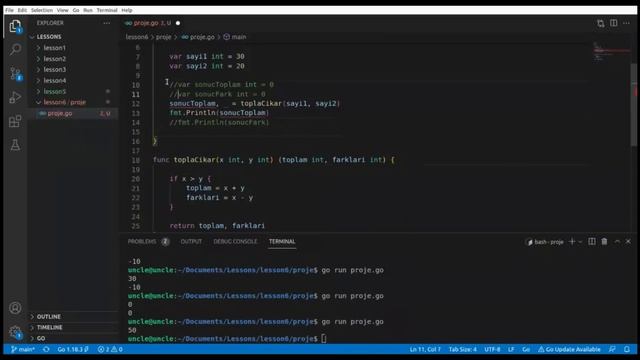Screen dimensions: 640x360
Task: Create a new terminal with plus icon
Action: click(572, 242)
